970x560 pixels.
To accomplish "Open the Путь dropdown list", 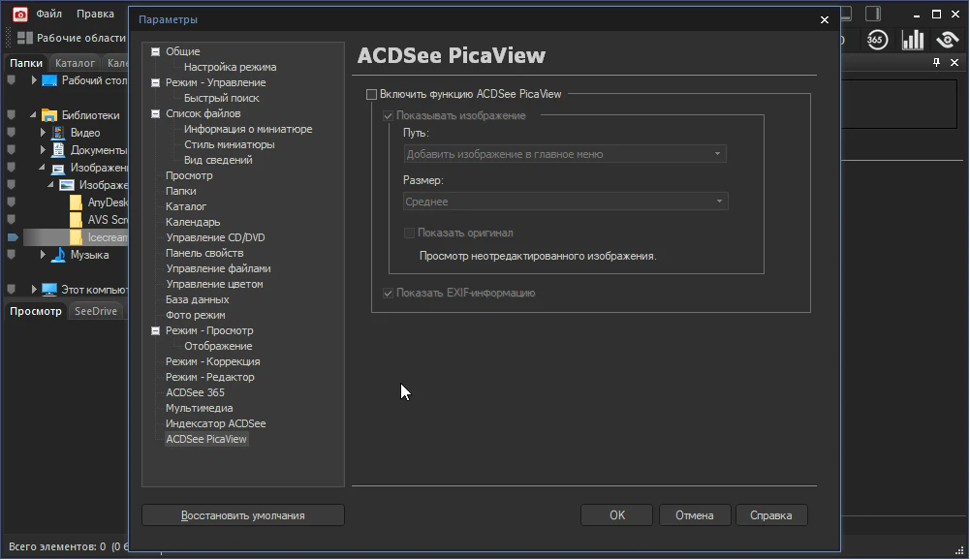I will pos(565,154).
